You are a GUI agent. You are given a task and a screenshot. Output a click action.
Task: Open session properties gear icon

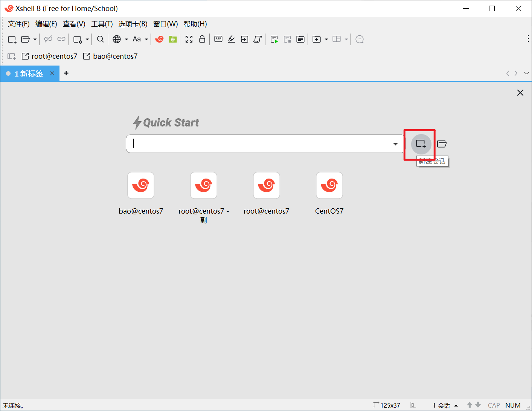coord(78,39)
